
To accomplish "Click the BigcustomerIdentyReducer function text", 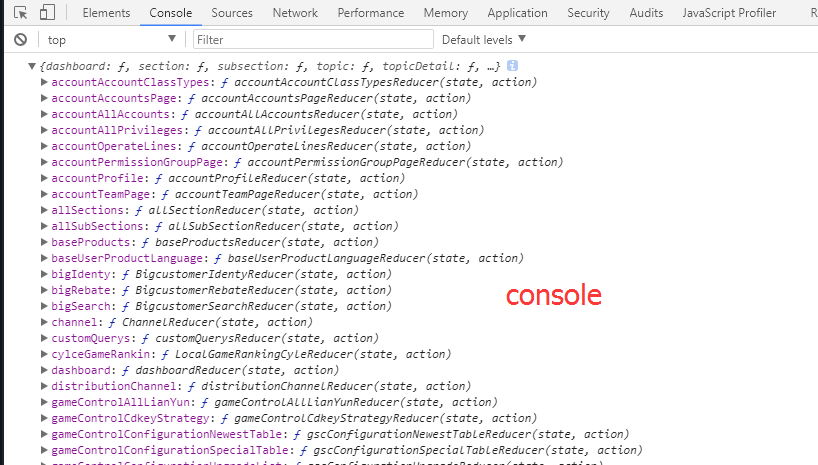I will click(263, 275).
